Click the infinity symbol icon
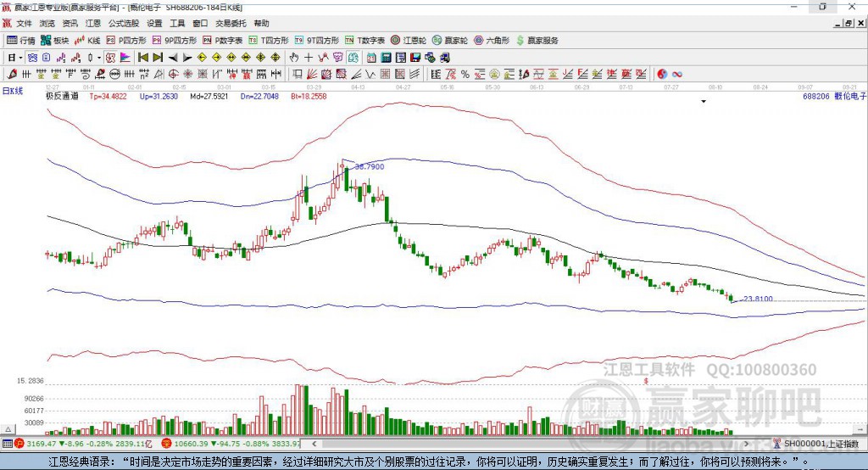868x470 pixels. coord(677,74)
